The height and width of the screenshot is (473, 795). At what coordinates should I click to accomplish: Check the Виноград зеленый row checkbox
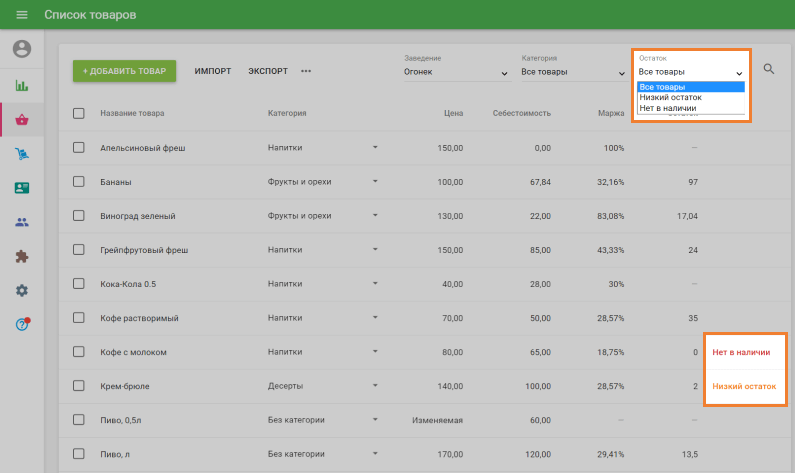(79, 215)
